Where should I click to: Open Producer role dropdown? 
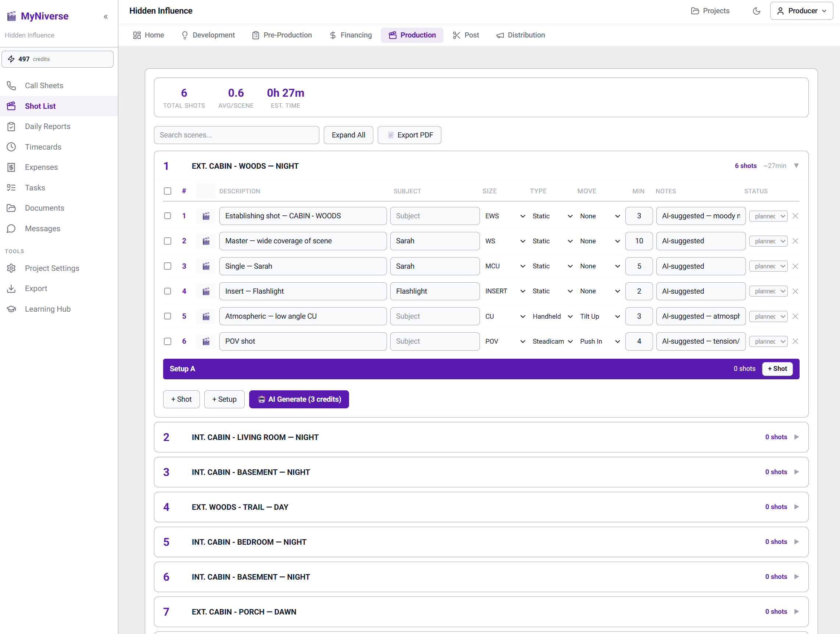coord(801,11)
